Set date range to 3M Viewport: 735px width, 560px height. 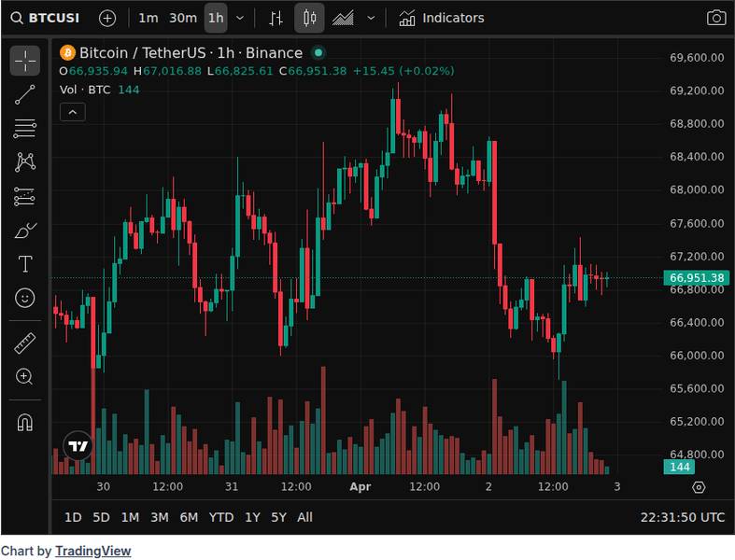click(x=160, y=517)
